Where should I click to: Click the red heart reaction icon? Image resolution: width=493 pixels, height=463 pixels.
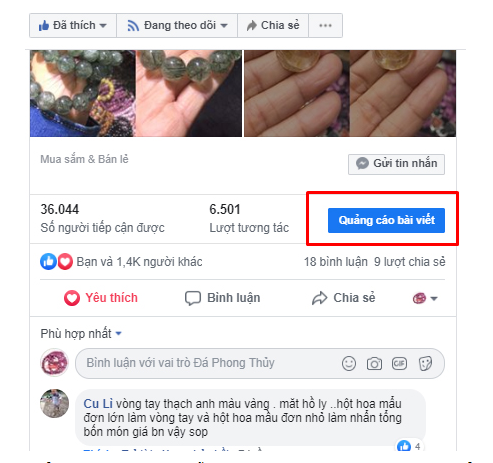tap(65, 262)
